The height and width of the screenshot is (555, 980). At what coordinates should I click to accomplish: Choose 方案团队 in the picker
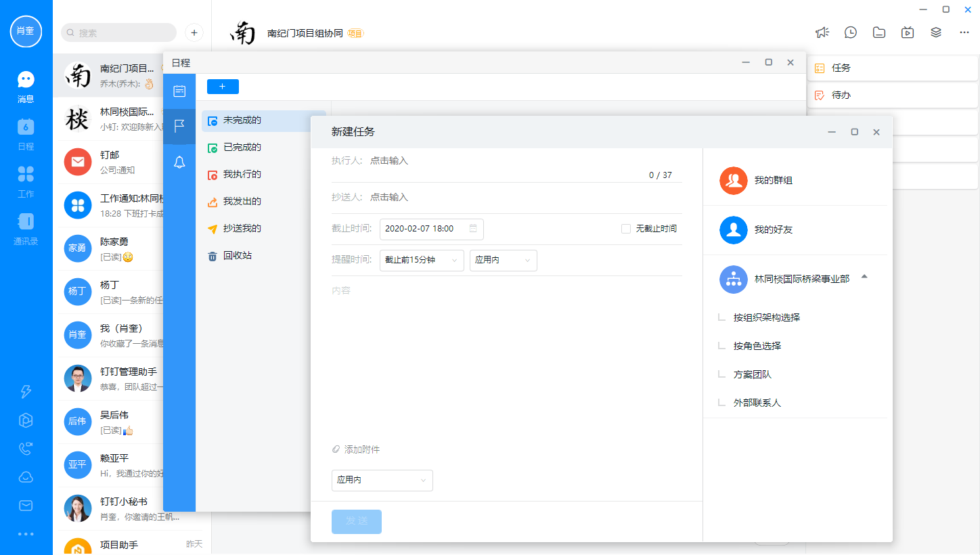(x=753, y=374)
